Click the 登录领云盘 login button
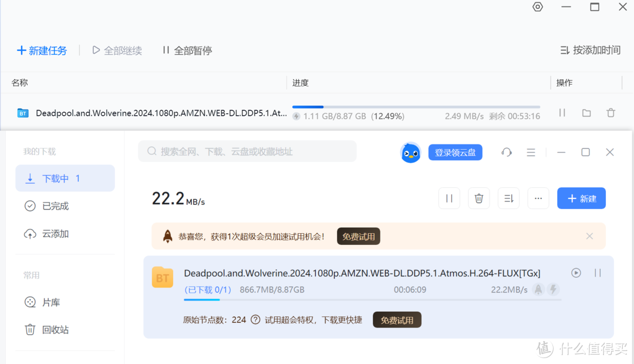The width and height of the screenshot is (634, 364). coord(455,152)
